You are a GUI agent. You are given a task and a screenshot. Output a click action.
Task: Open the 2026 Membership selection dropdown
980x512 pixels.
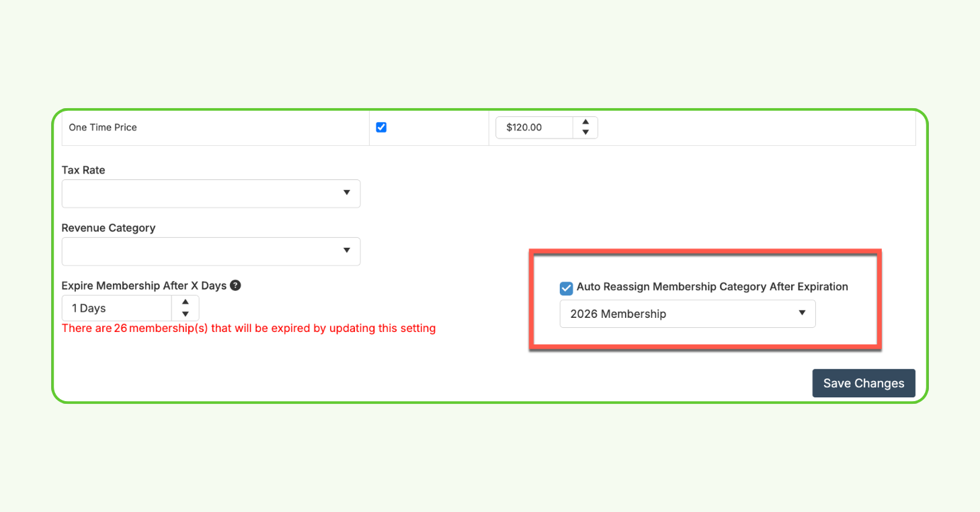tap(687, 313)
